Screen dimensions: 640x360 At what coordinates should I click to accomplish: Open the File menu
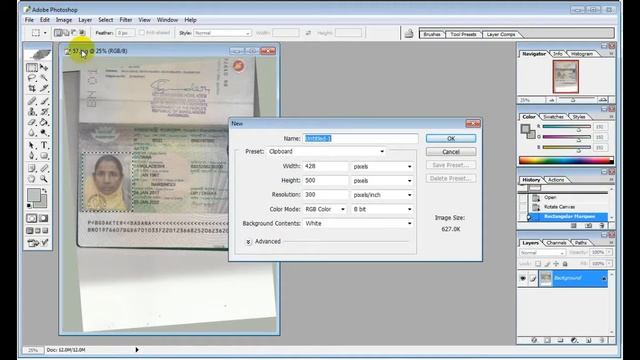click(x=29, y=20)
